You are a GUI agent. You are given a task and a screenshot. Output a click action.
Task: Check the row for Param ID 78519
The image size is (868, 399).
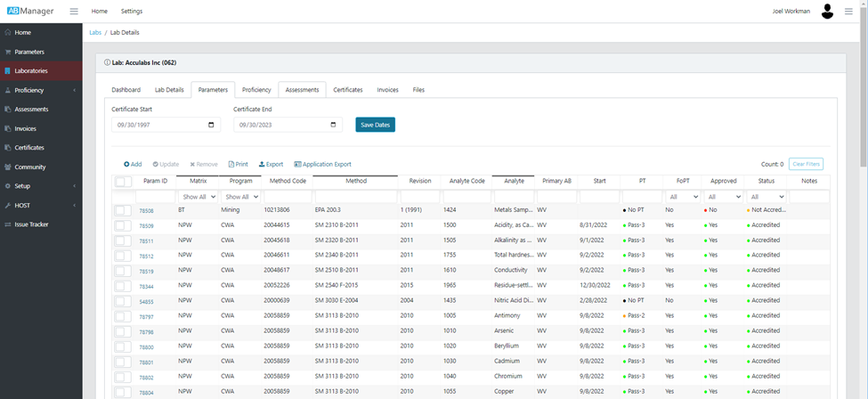point(124,271)
